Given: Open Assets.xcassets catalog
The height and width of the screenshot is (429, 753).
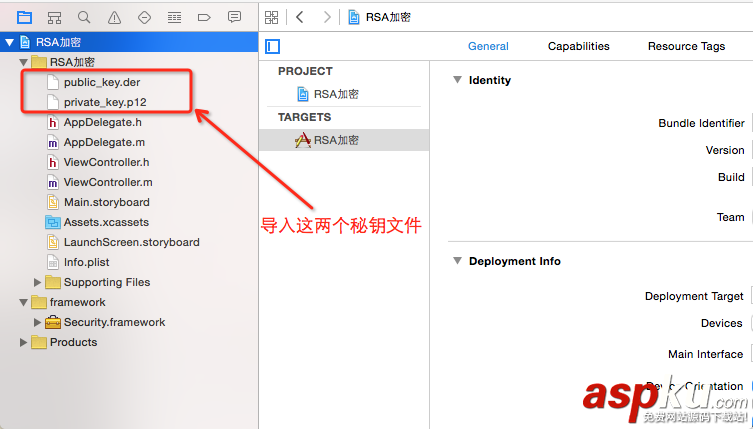Looking at the screenshot, I should (106, 222).
